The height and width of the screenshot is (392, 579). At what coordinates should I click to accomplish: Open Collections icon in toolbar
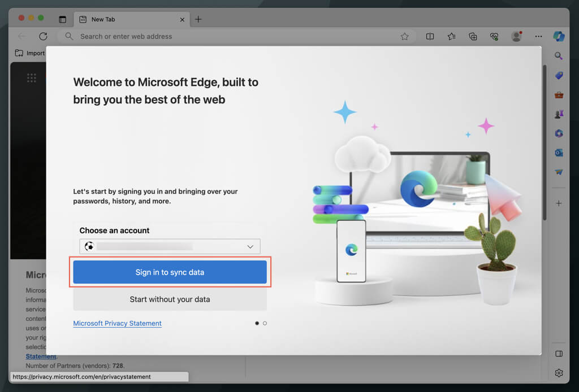pos(473,37)
